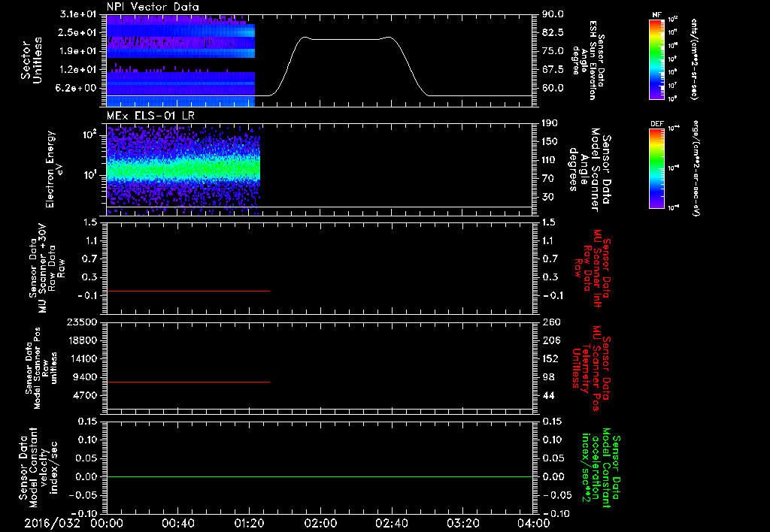Click the '206' telemetry tick label
This screenshot has width=770, height=532.
[550, 340]
